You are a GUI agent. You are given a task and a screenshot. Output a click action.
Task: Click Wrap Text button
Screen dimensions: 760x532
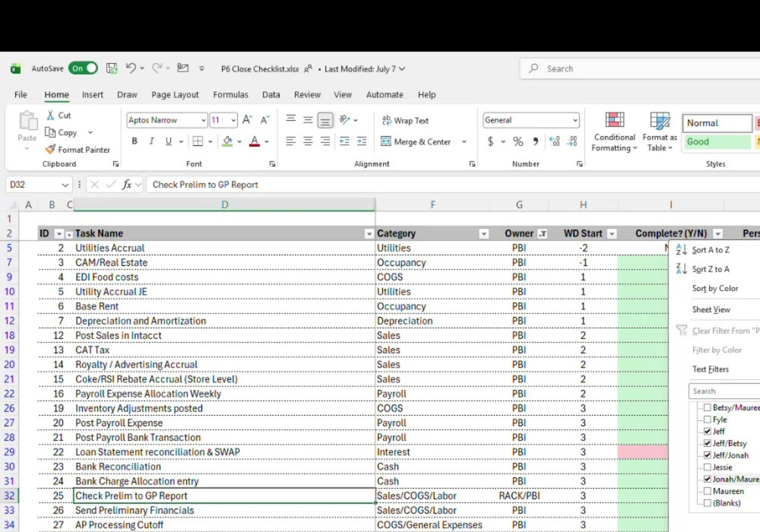coord(405,120)
